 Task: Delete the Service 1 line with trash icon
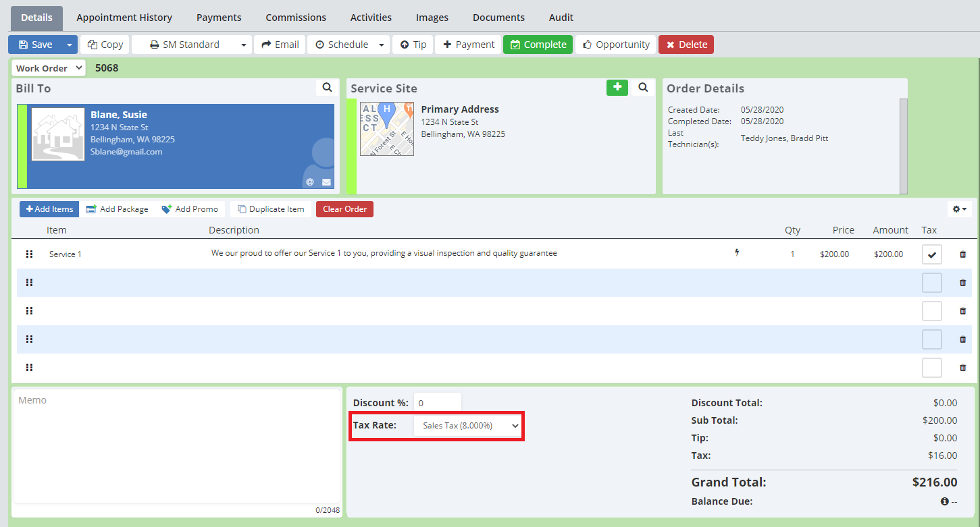[962, 254]
